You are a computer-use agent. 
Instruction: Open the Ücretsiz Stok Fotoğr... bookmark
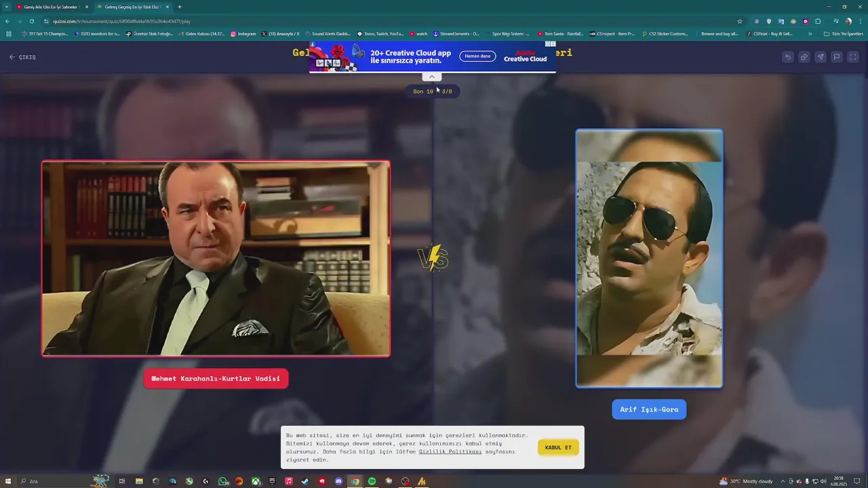coord(149,33)
